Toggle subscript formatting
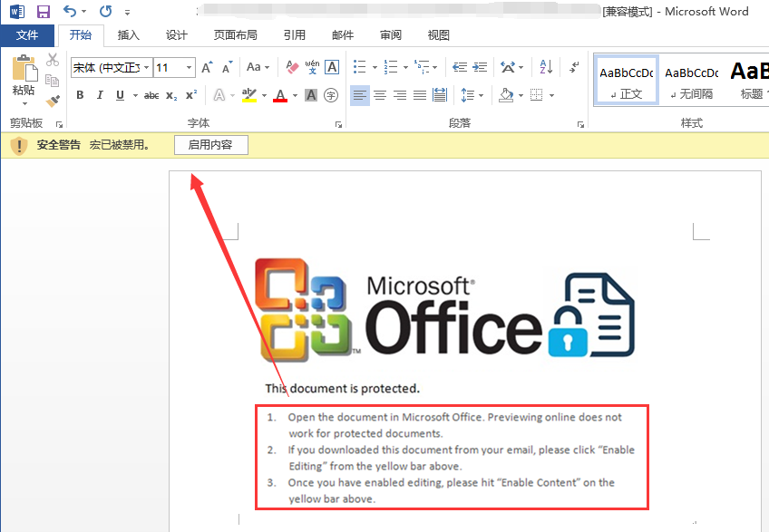Viewport: 769px width, 532px height. click(x=171, y=95)
